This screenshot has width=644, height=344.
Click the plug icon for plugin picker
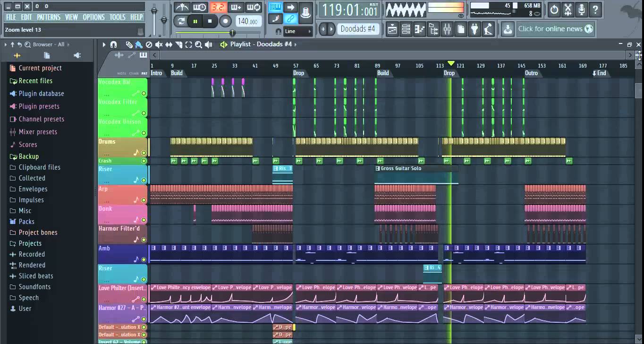click(475, 29)
